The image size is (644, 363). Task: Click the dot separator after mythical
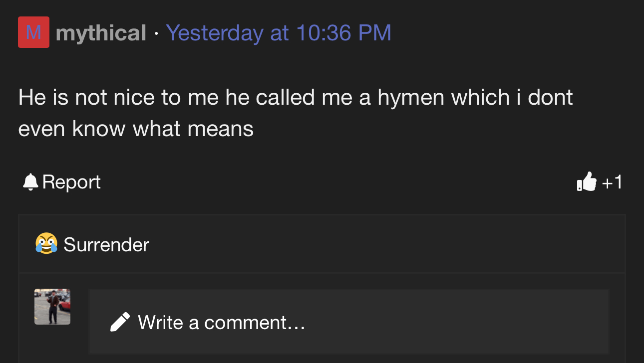156,34
